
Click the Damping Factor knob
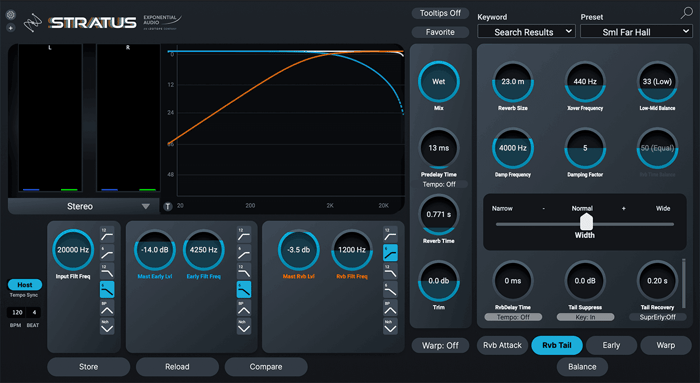click(x=585, y=148)
